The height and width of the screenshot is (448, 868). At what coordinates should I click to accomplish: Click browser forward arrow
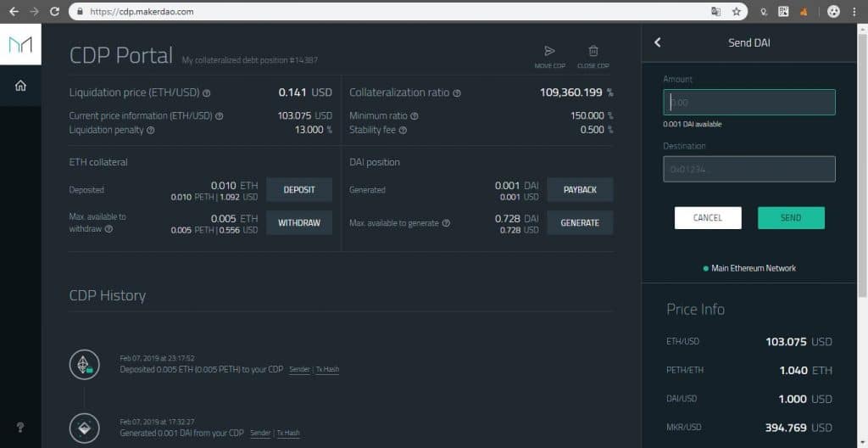coord(34,11)
